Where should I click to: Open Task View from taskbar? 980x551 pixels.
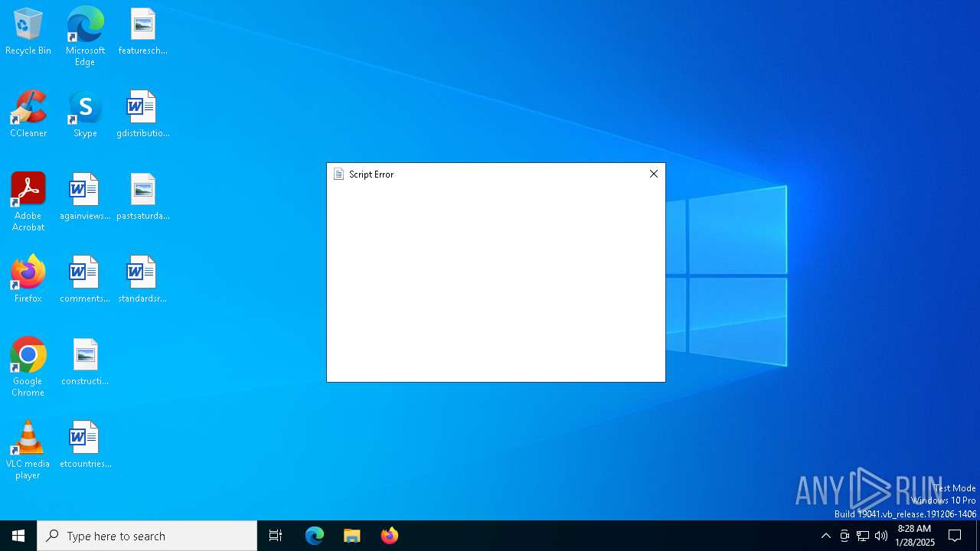276,536
